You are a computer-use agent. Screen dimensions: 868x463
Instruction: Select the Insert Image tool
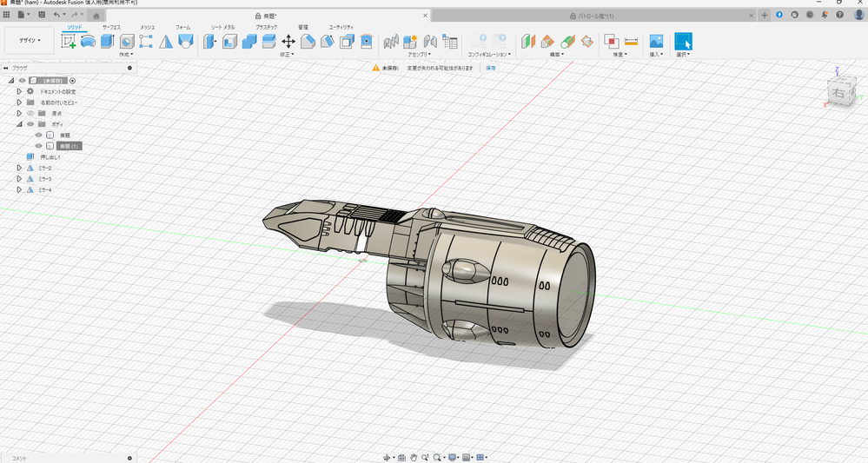[x=656, y=42]
